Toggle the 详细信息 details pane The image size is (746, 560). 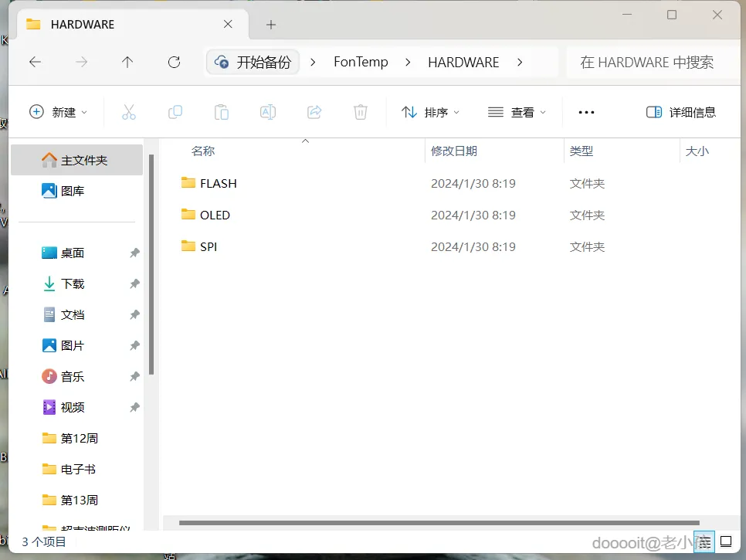pyautogui.click(x=681, y=112)
